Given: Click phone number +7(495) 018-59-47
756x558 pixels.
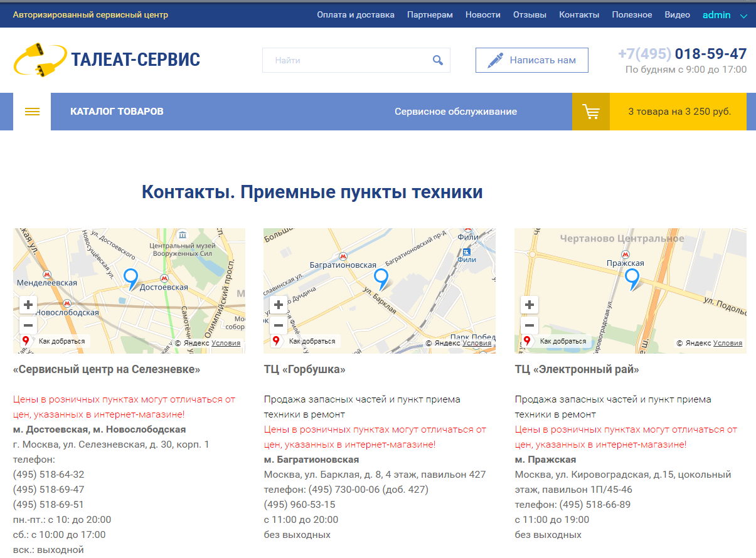Looking at the screenshot, I should pos(683,54).
